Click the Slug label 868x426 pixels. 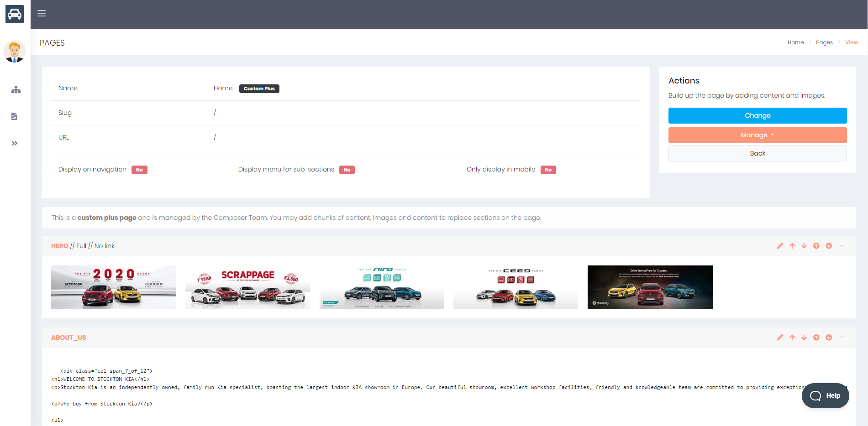pyautogui.click(x=65, y=113)
